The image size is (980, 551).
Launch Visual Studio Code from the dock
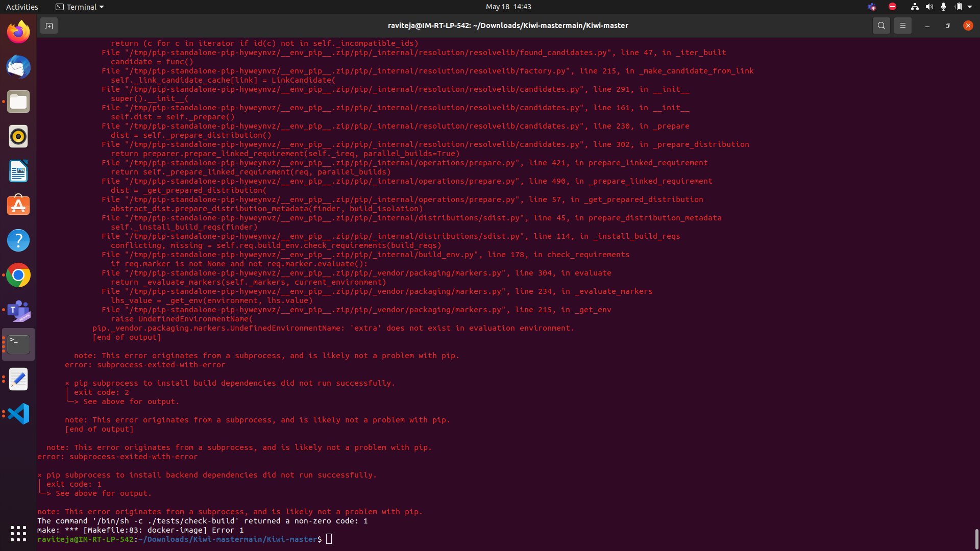(x=18, y=414)
